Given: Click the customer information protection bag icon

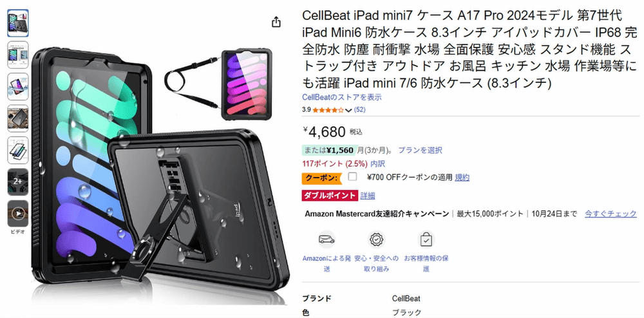Looking at the screenshot, I should [x=426, y=239].
